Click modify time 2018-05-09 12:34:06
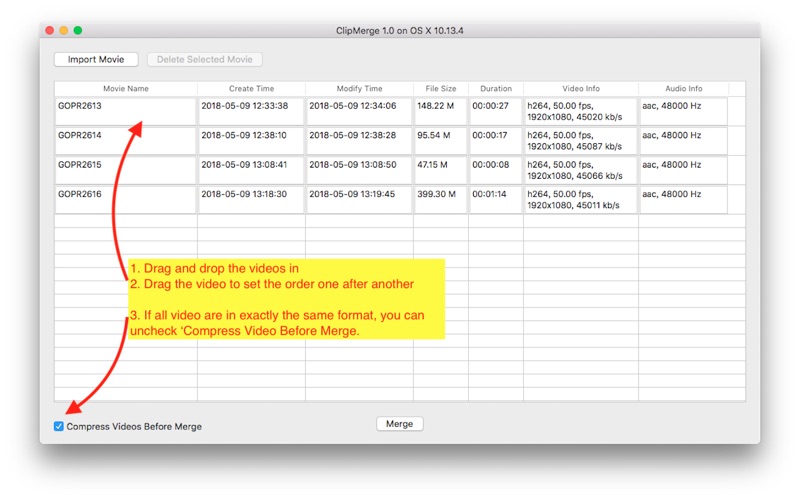This screenshot has height=500, width=800. [x=359, y=111]
